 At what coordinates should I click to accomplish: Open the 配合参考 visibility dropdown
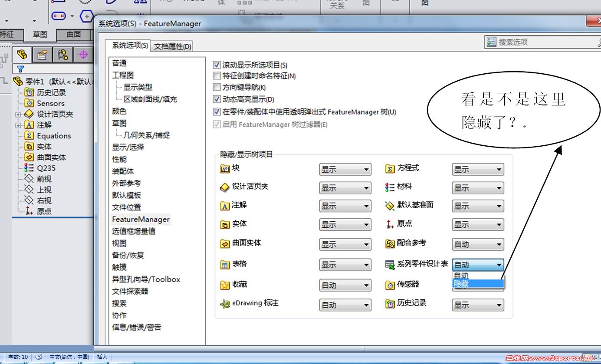tap(478, 244)
